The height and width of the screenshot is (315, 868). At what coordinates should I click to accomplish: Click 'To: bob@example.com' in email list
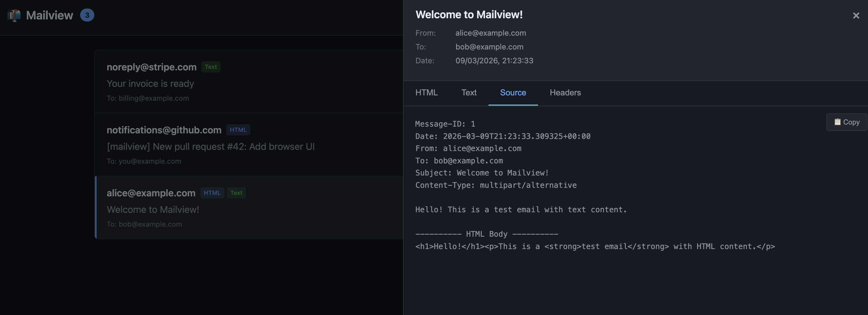144,224
